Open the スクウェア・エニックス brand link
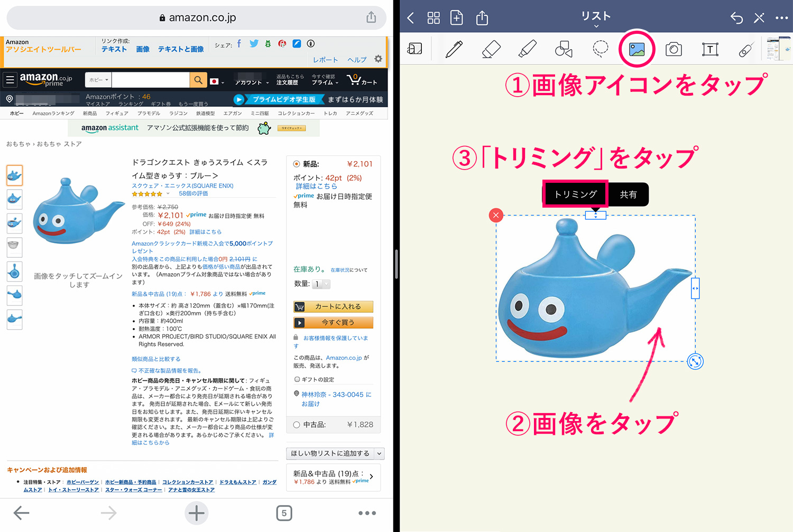The width and height of the screenshot is (793, 532). 182,185
